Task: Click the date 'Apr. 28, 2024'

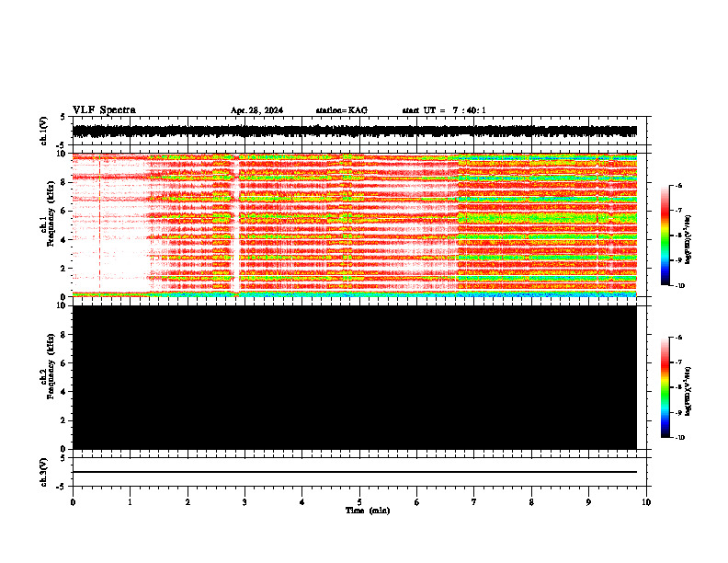Action: coord(256,110)
